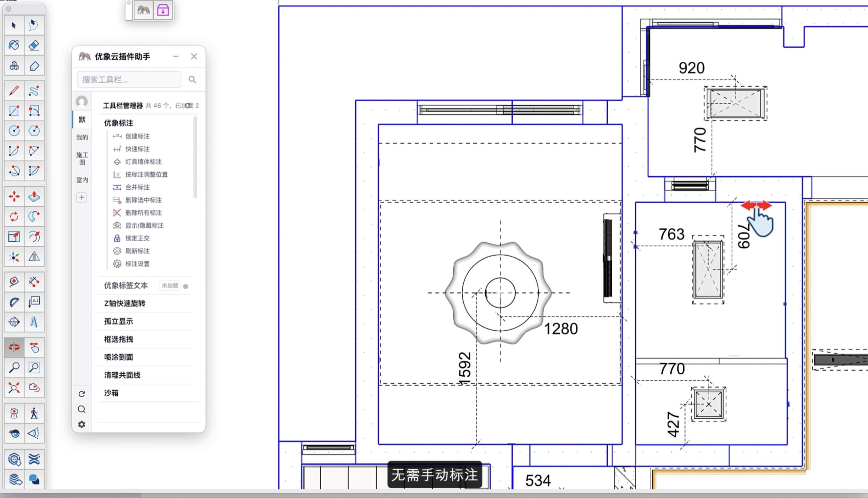The height and width of the screenshot is (498, 868).
Task: Pick the Paint Bucket tool
Action: (14, 45)
